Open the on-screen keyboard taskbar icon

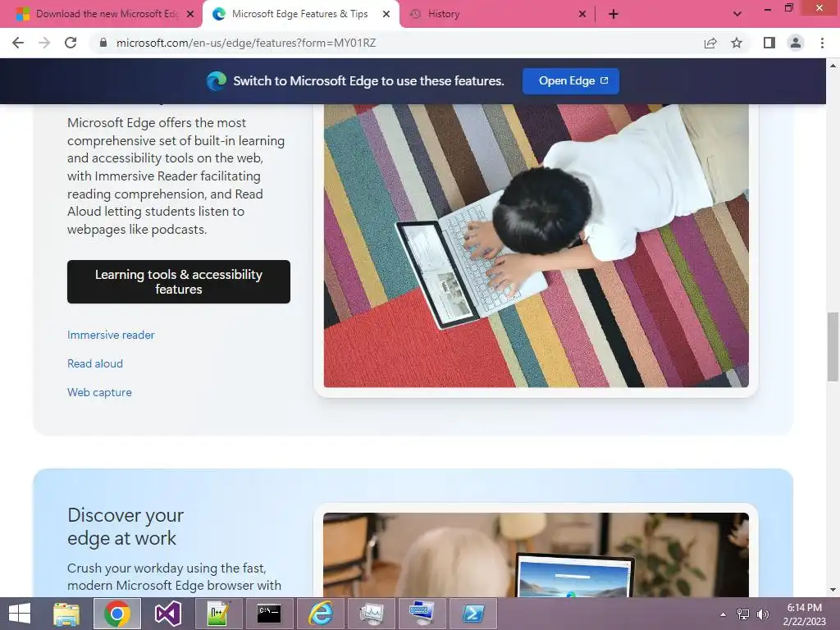422,614
